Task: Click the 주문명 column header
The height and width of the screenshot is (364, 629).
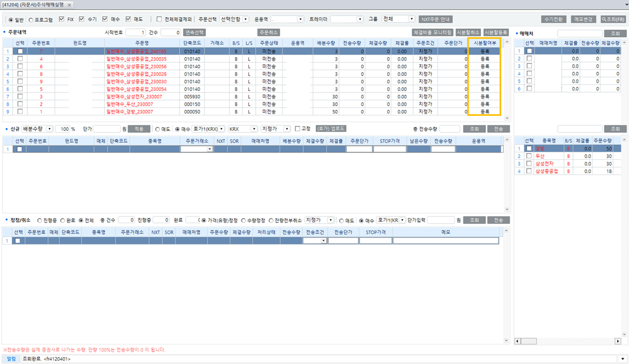Action: coord(142,43)
